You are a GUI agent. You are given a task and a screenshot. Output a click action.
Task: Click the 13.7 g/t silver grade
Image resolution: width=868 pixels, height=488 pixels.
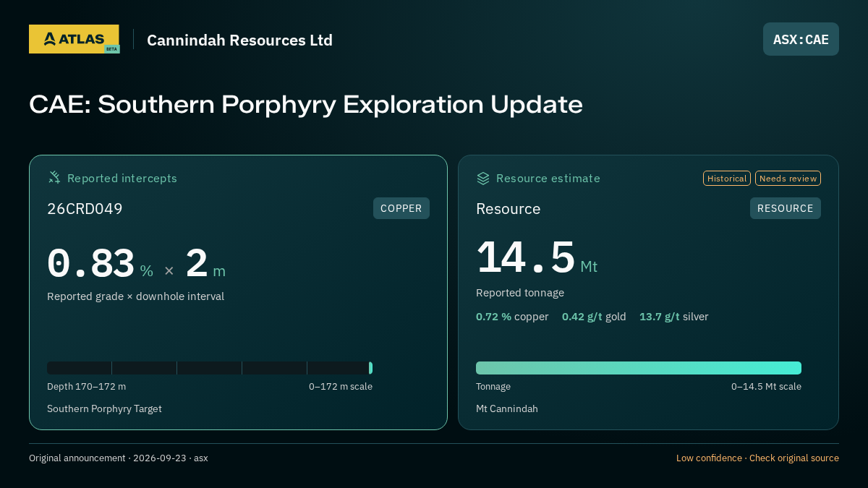click(674, 317)
